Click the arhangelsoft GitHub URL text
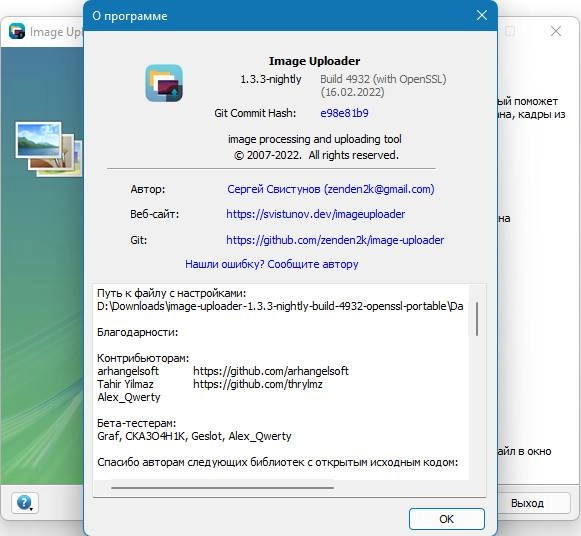 pos(271,371)
